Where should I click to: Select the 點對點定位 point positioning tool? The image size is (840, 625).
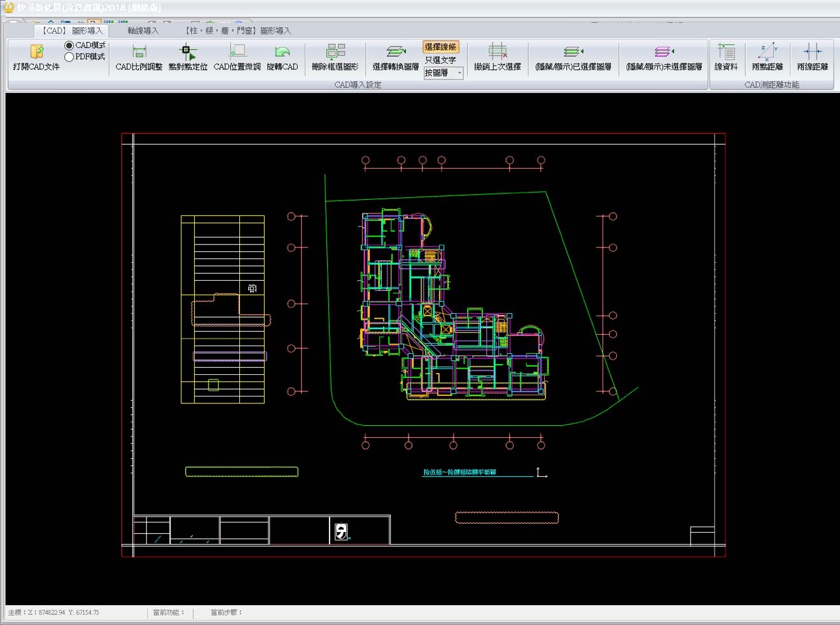188,57
